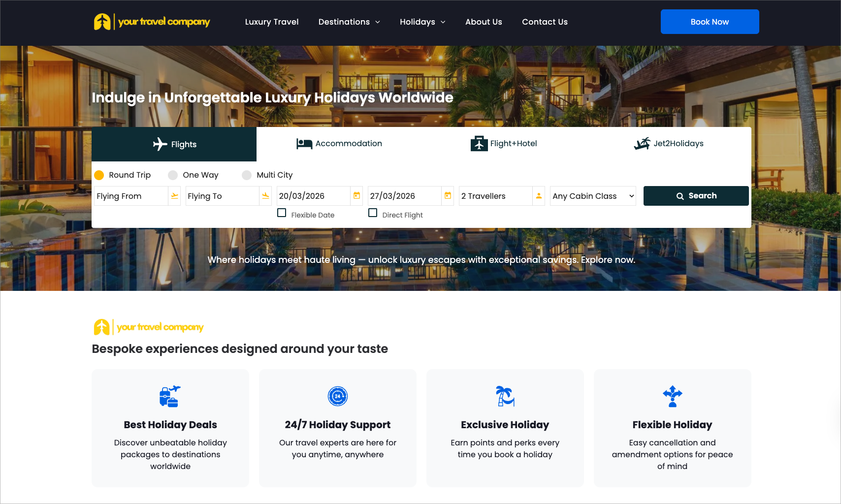
Task: Click the Book Now button
Action: coord(710,22)
